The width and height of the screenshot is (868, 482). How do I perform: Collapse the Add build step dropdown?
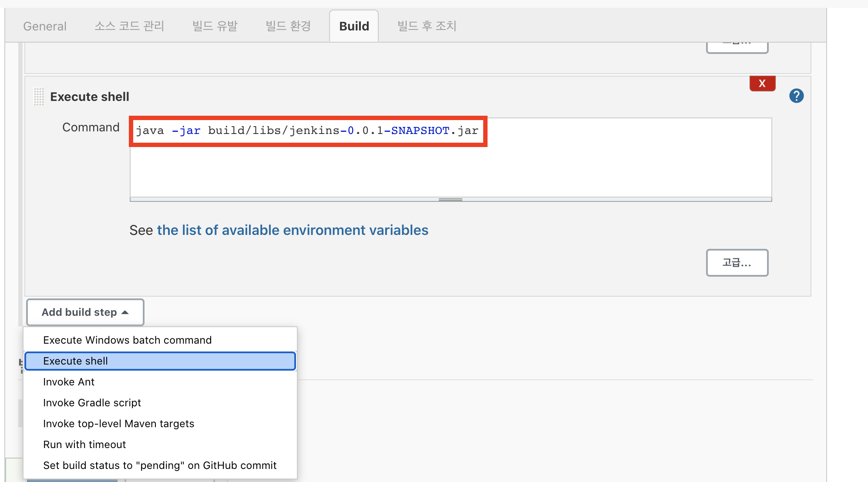[85, 312]
